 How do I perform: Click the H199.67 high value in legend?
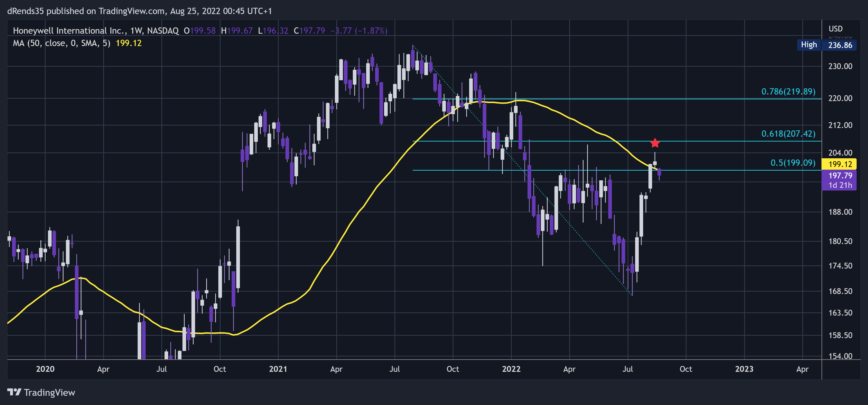click(237, 31)
